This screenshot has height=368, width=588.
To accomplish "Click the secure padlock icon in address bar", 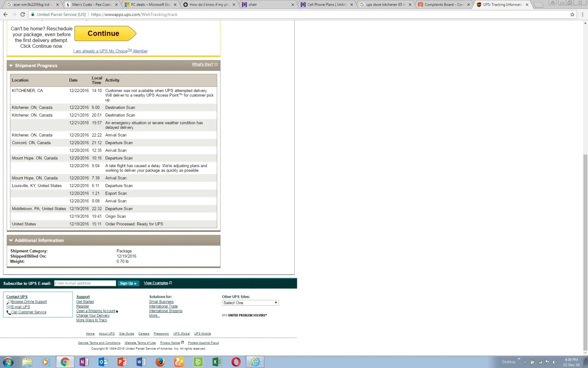I will point(33,14).
